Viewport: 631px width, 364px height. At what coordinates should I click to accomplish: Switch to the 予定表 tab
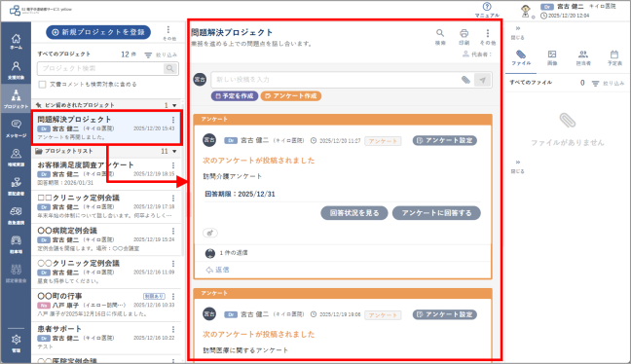pyautogui.click(x=614, y=58)
